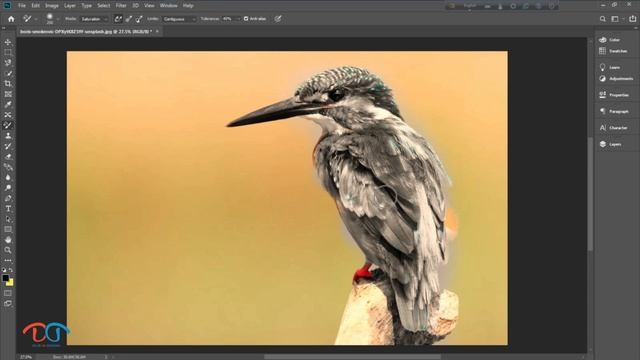The image size is (640, 360).
Task: Select the Dodge tool
Action: click(x=8, y=188)
